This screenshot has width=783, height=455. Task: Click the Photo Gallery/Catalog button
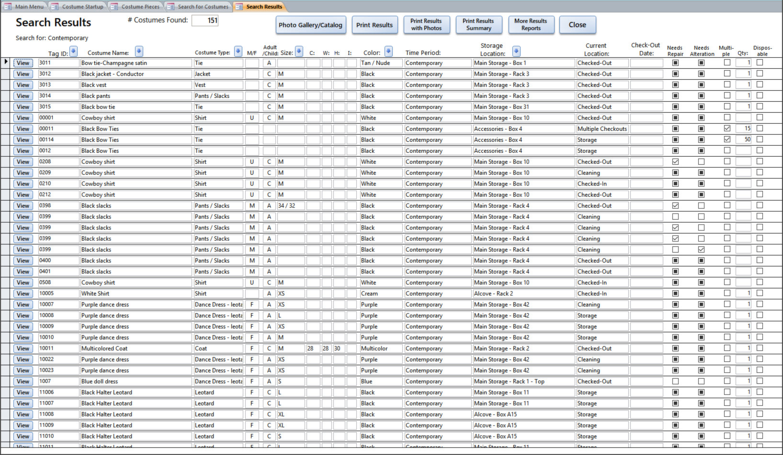point(310,24)
